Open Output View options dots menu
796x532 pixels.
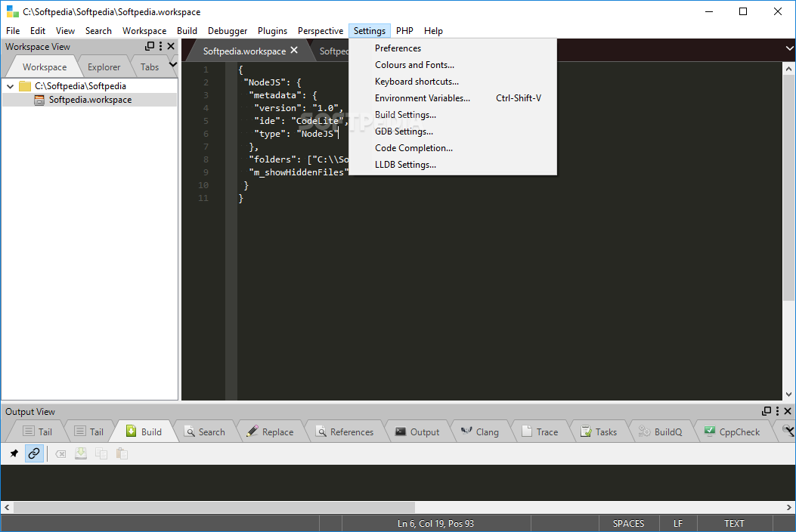tap(777, 411)
